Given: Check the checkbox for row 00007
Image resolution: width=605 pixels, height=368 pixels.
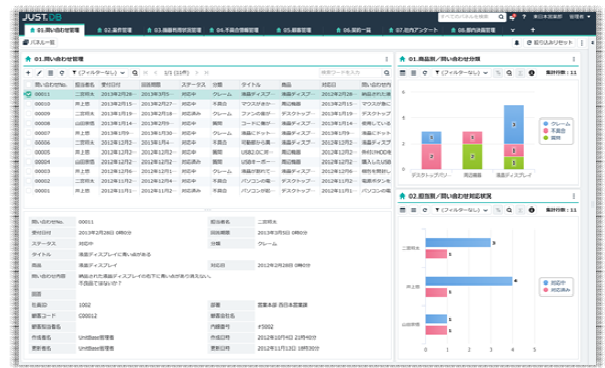Looking at the screenshot, I should pyautogui.click(x=29, y=133).
